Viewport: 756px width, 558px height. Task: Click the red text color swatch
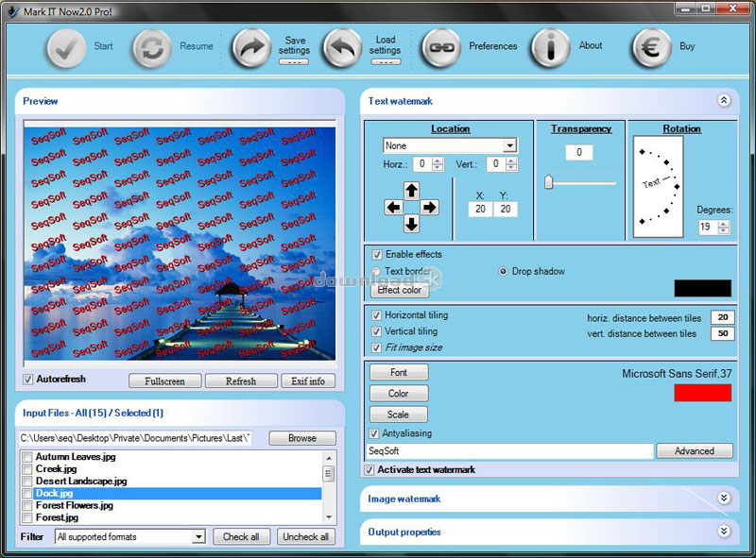click(702, 393)
